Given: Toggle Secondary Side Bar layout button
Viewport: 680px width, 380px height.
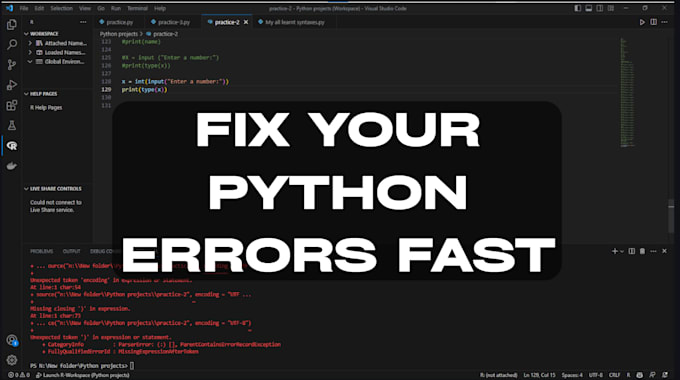Looking at the screenshot, I should (x=600, y=8).
